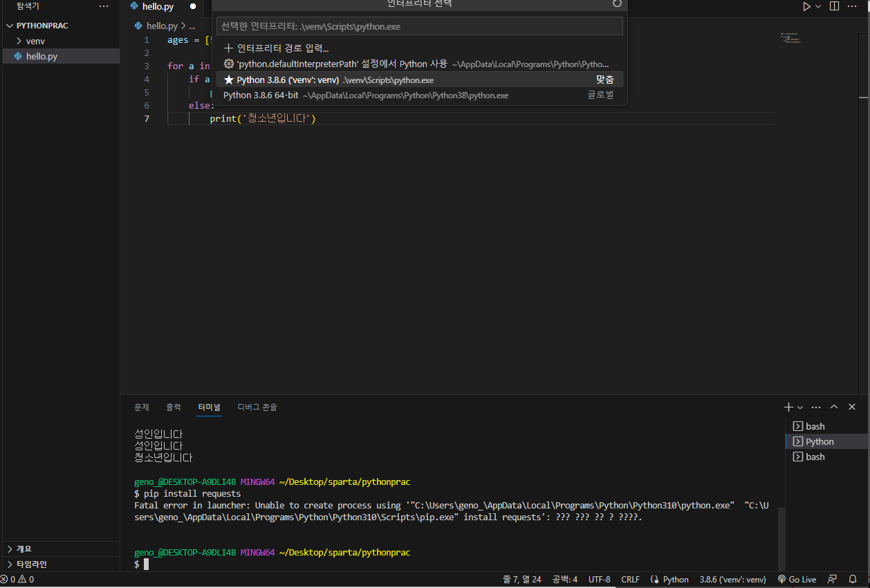Open the Explorer (탐색기) more actions ellipsis
Screen dimensions: 870x588
click(104, 6)
